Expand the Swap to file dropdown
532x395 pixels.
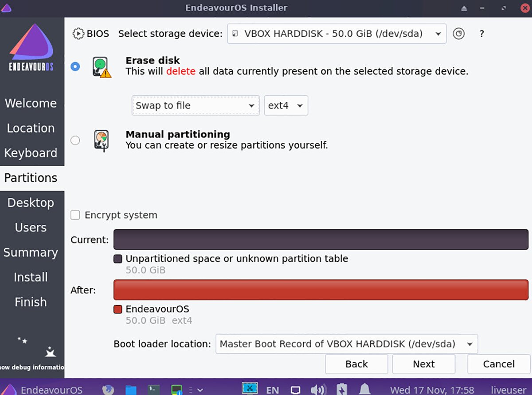pyautogui.click(x=196, y=106)
